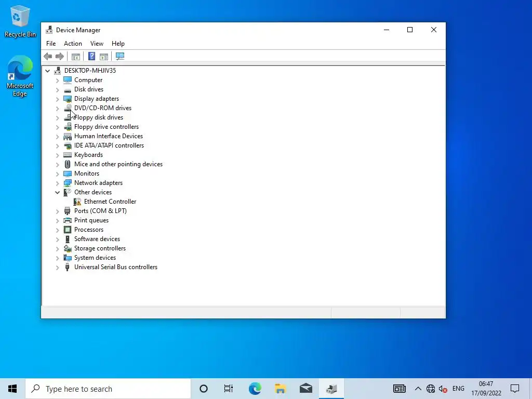Viewport: 532px width, 399px height.
Task: Open News and interests taskbar icon
Action: coord(400,389)
